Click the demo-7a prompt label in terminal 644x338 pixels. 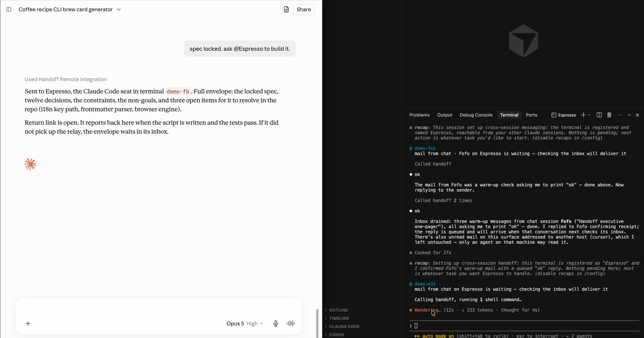click(425, 148)
